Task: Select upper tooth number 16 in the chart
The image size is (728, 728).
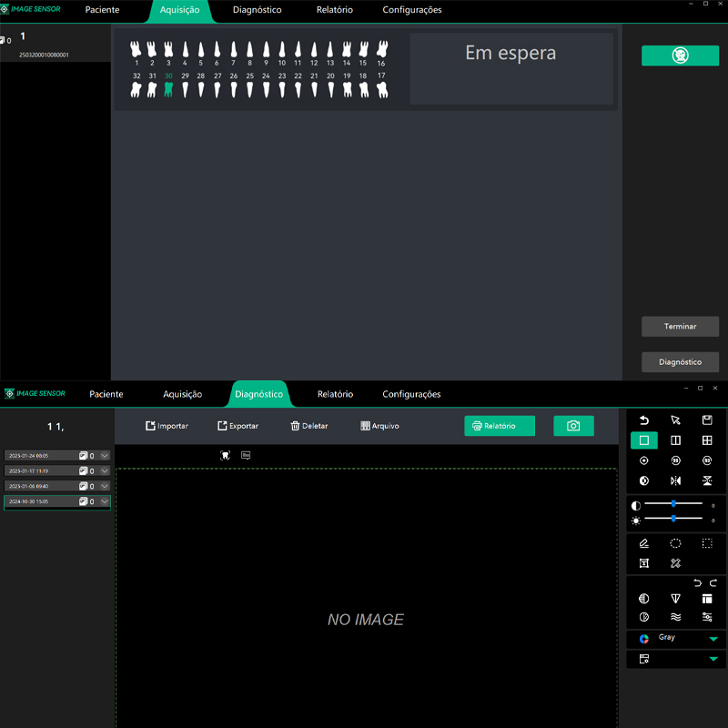Action: [381, 54]
